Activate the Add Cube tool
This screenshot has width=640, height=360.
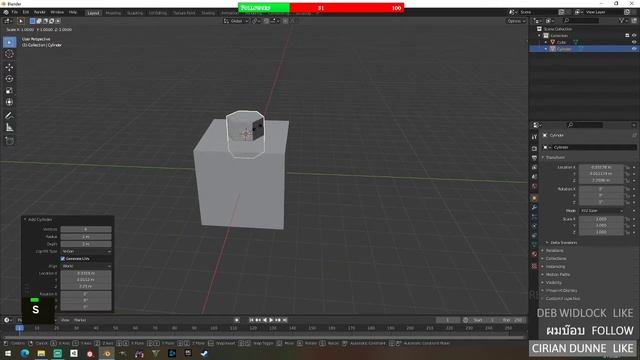click(9, 141)
